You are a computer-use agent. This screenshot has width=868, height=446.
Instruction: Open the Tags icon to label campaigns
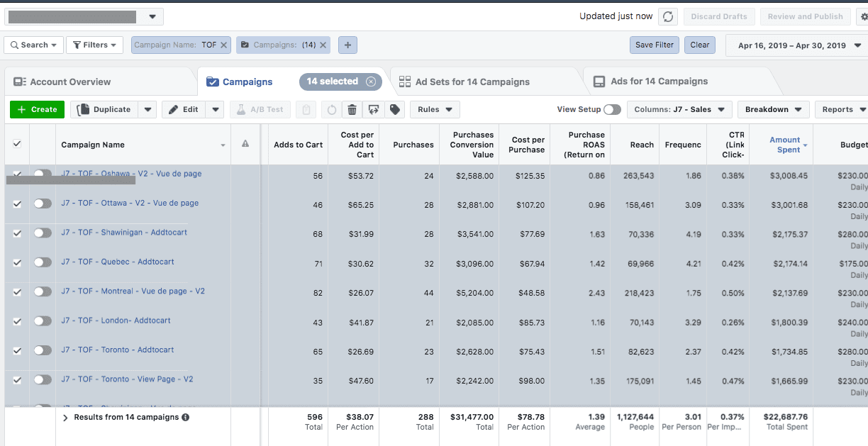395,109
